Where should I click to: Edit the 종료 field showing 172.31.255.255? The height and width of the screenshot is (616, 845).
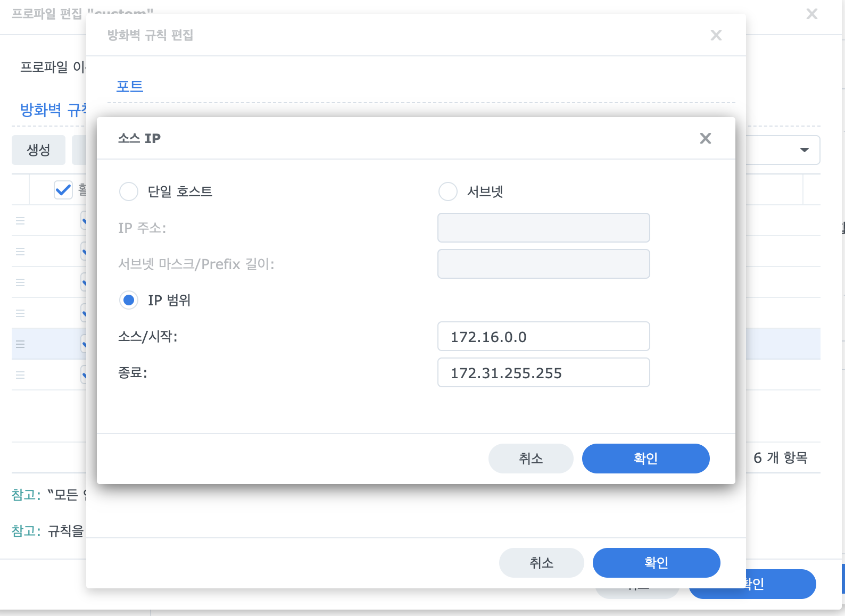click(x=543, y=372)
